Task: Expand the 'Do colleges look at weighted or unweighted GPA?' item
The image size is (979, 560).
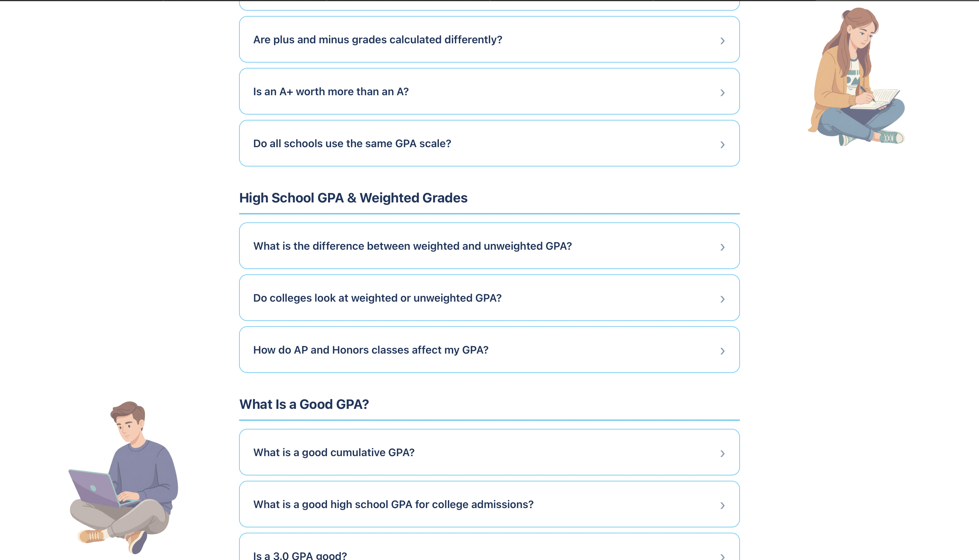Action: (377, 298)
